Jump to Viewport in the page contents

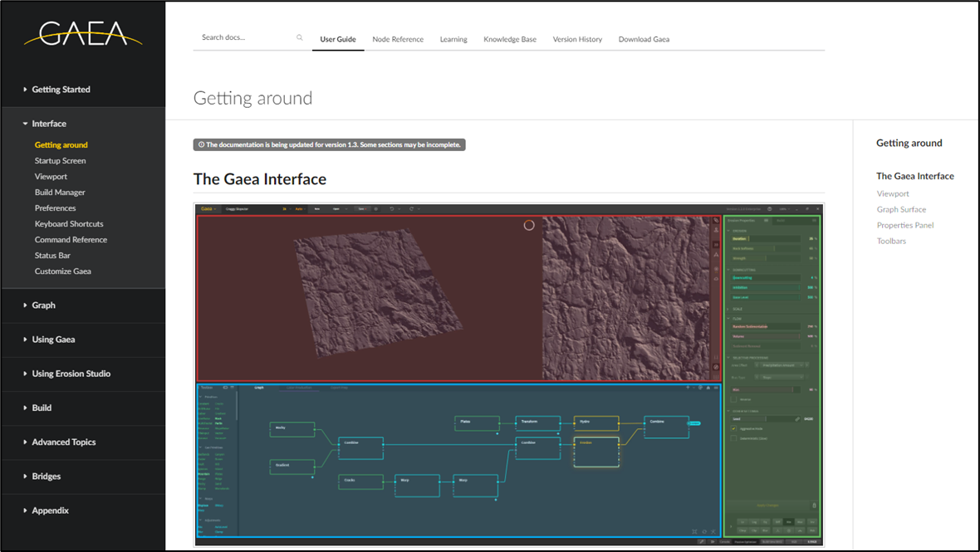coord(893,193)
